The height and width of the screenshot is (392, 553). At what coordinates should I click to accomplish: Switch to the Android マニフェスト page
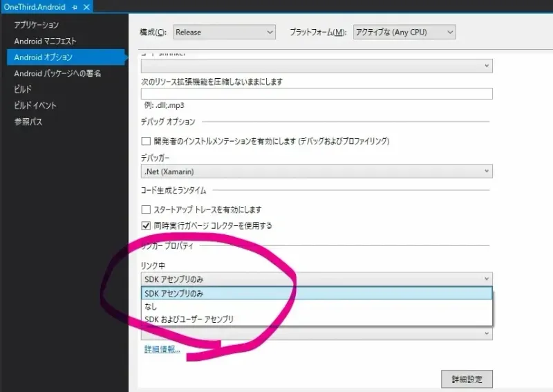[45, 41]
